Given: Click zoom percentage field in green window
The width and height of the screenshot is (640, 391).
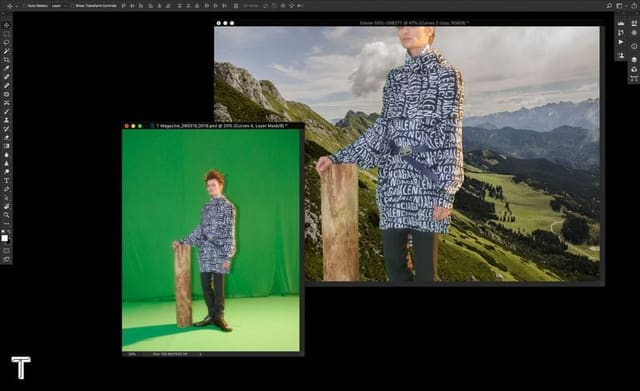Looking at the screenshot, I should 132,354.
